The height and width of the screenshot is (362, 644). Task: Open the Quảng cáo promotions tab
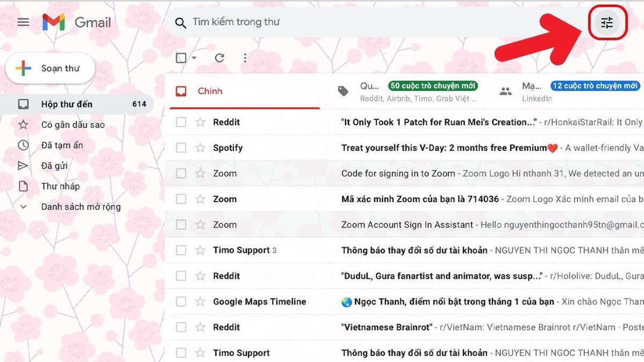click(408, 91)
